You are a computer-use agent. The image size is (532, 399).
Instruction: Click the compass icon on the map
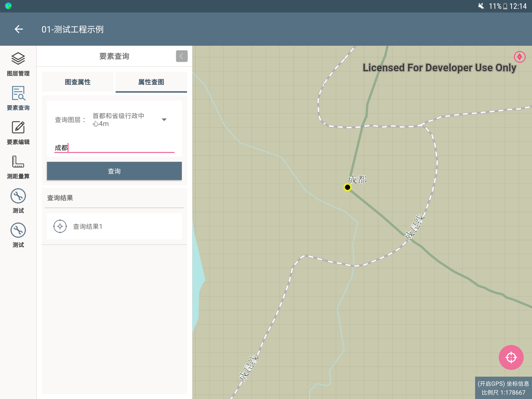520,57
